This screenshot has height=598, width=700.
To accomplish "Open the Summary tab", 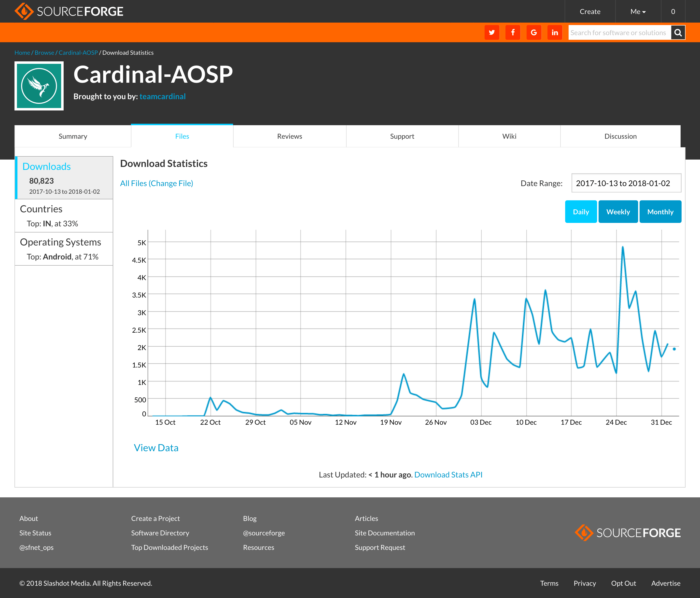I will (x=73, y=136).
